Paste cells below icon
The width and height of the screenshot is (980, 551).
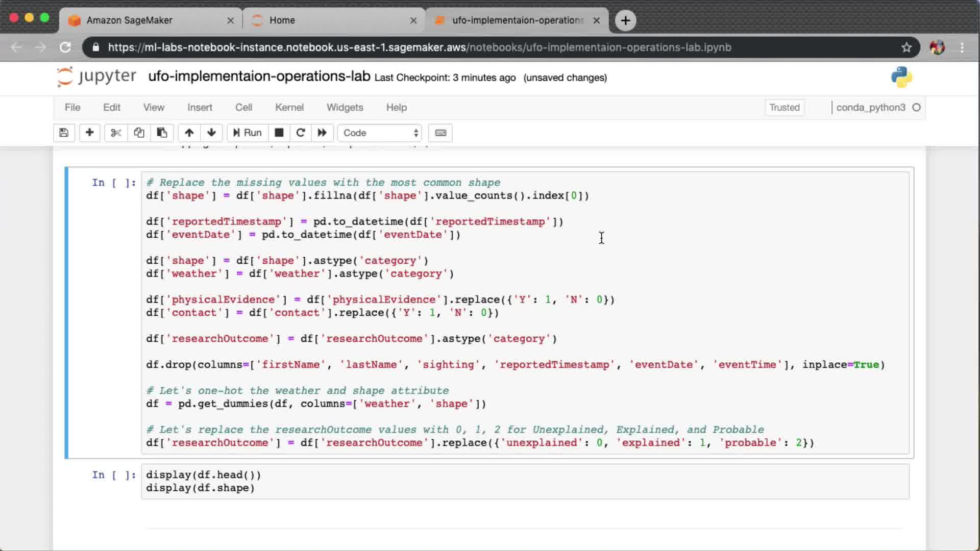coord(162,133)
